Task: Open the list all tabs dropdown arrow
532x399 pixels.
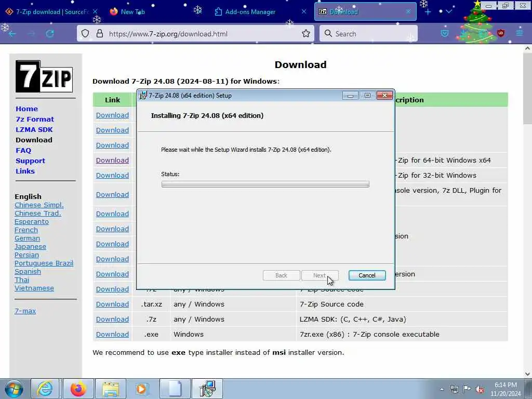Action: click(449, 11)
